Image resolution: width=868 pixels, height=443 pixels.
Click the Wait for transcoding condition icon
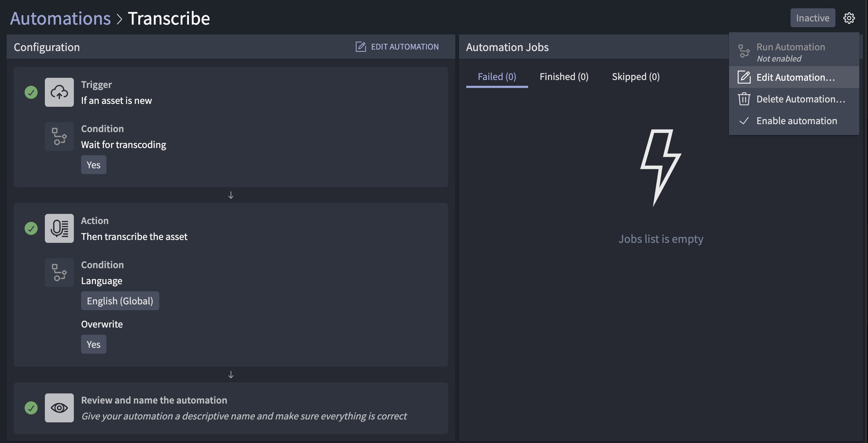(x=59, y=136)
